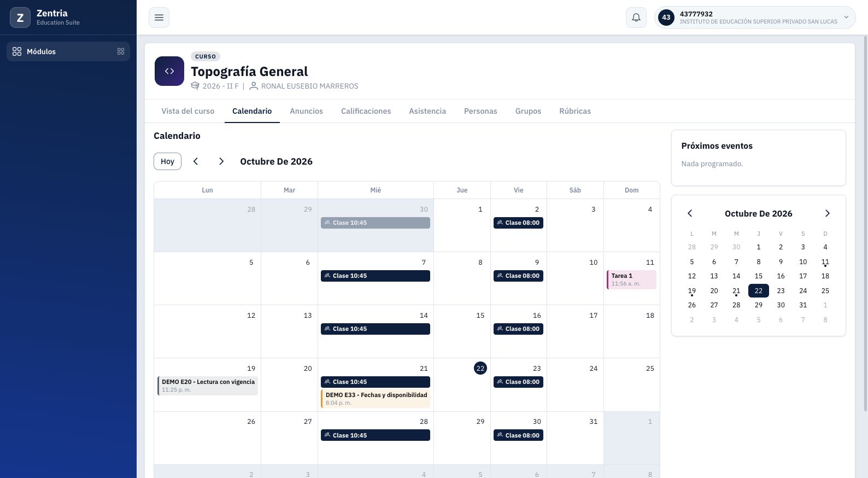Expand the account dropdown chevron
Image resolution: width=868 pixels, height=478 pixels.
click(846, 18)
